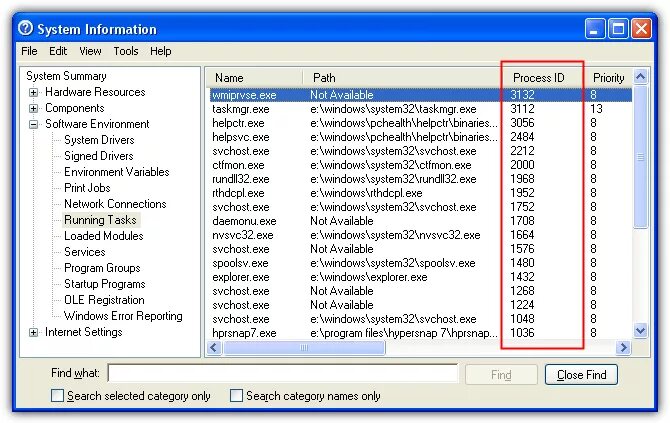The width and height of the screenshot is (670, 423).
Task: Click process ID 1576 cell
Action: (522, 249)
